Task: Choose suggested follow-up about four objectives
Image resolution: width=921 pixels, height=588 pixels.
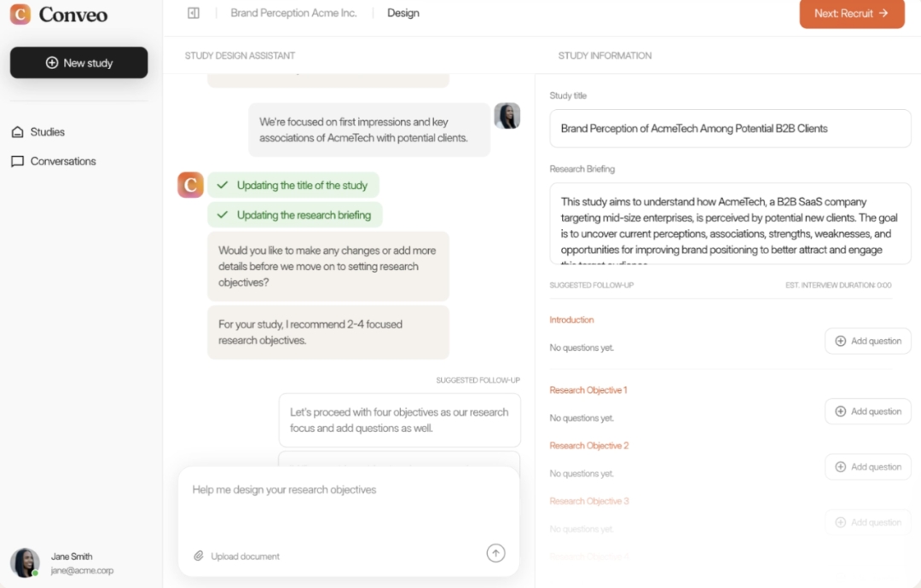Action: pyautogui.click(x=399, y=420)
